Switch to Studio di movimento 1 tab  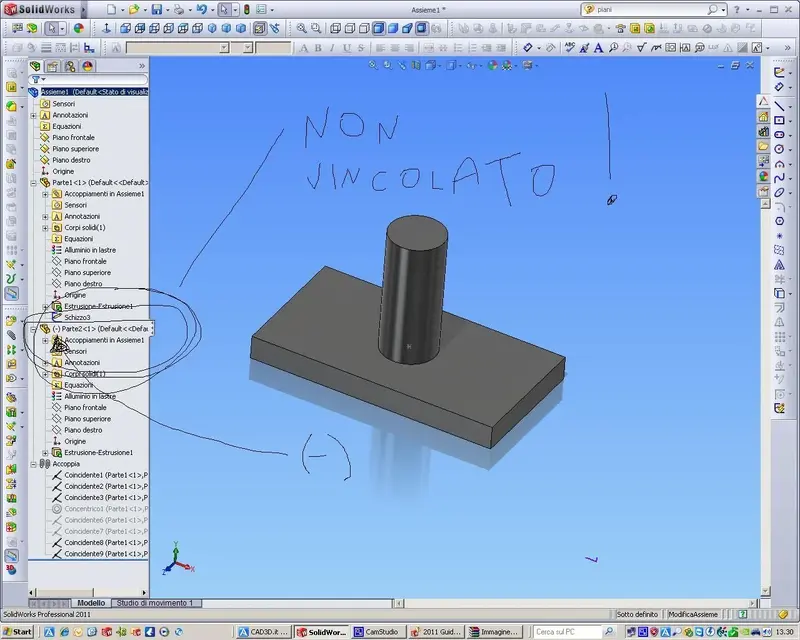[156, 603]
